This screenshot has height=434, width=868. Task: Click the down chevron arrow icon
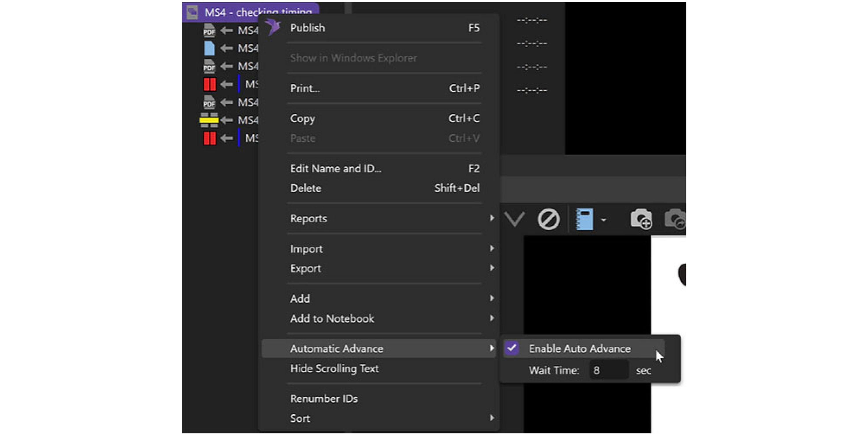click(514, 219)
